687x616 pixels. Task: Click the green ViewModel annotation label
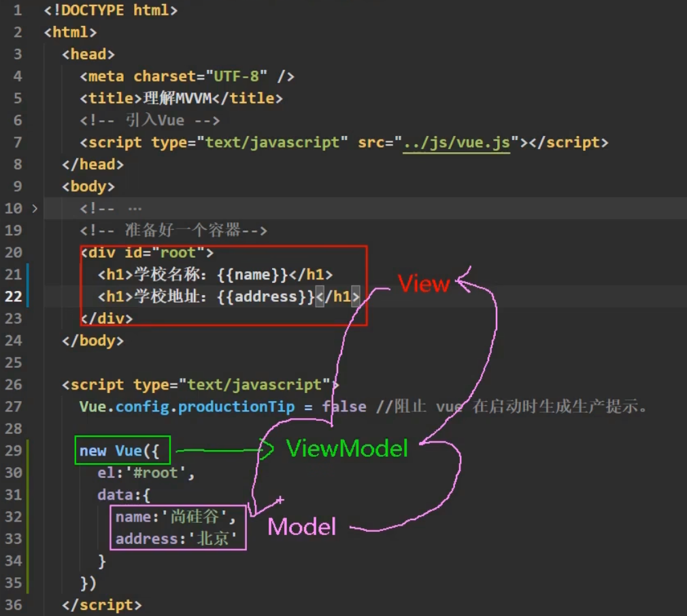pyautogui.click(x=347, y=449)
